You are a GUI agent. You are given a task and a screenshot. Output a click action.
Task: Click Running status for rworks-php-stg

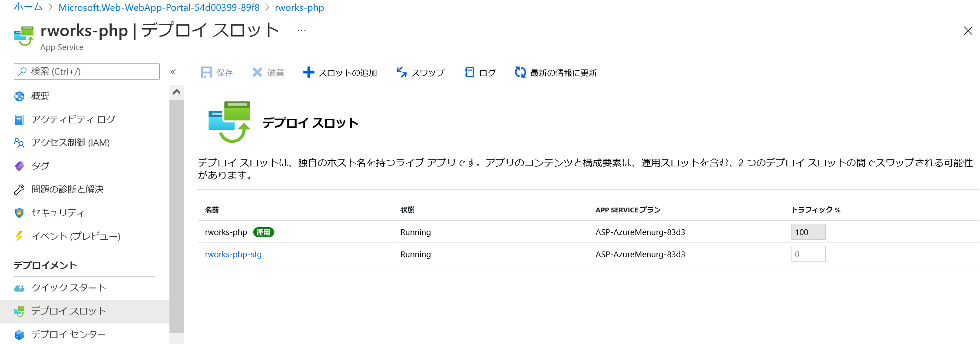pyautogui.click(x=416, y=254)
